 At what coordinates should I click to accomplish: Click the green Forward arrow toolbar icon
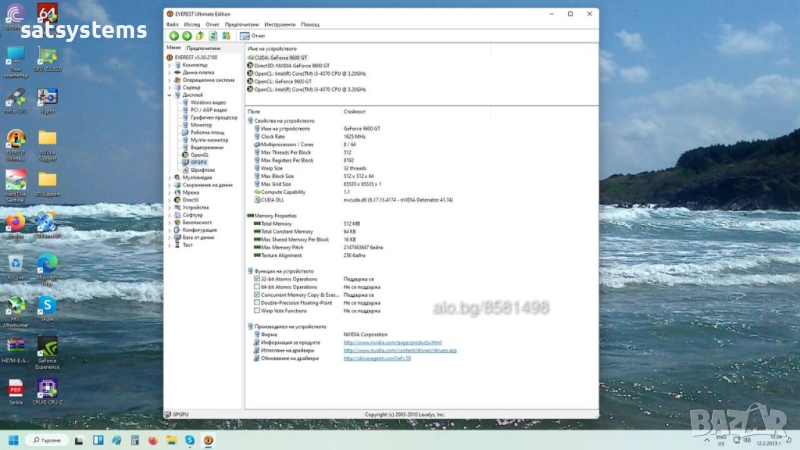[186, 36]
